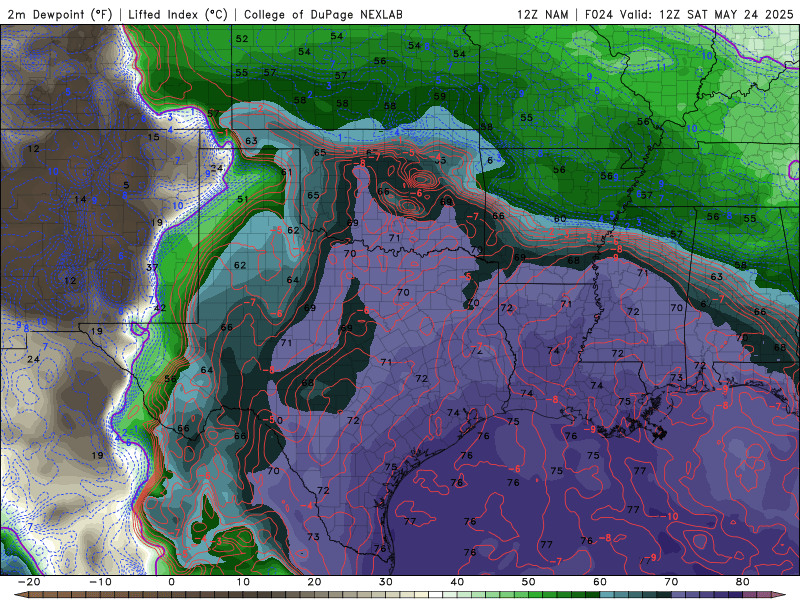
Task: Click the red -10 lifted index contour label
Action: pyautogui.click(x=671, y=516)
